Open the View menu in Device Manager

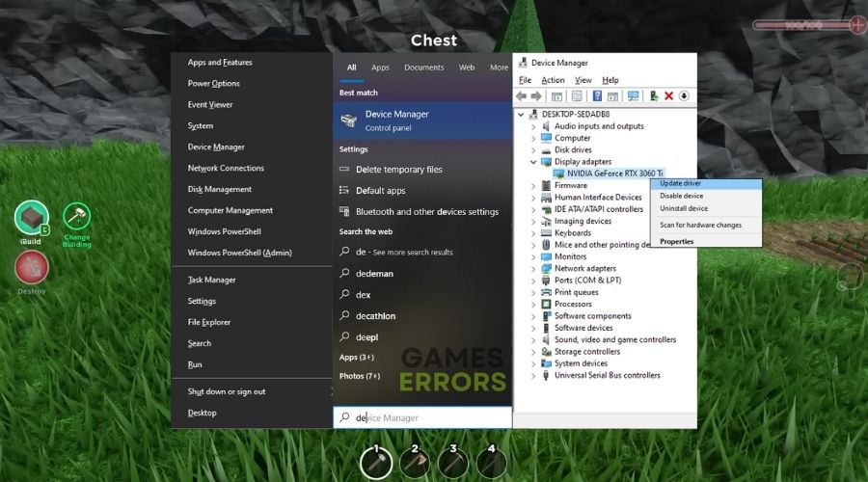pos(583,80)
